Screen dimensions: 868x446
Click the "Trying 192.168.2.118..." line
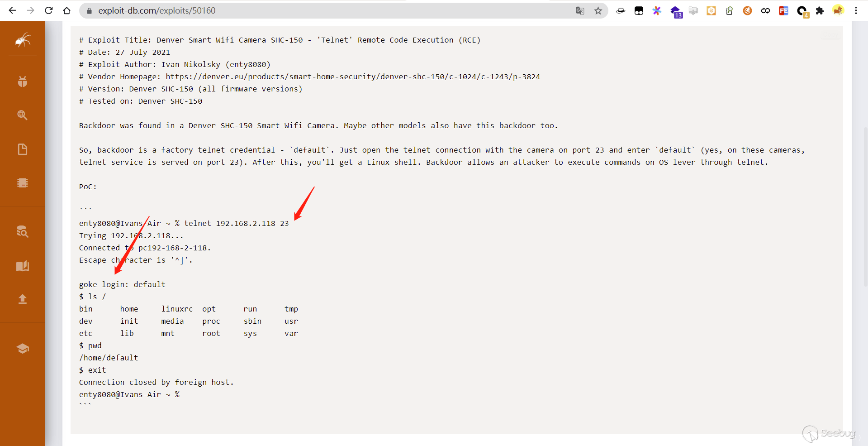pyautogui.click(x=132, y=235)
